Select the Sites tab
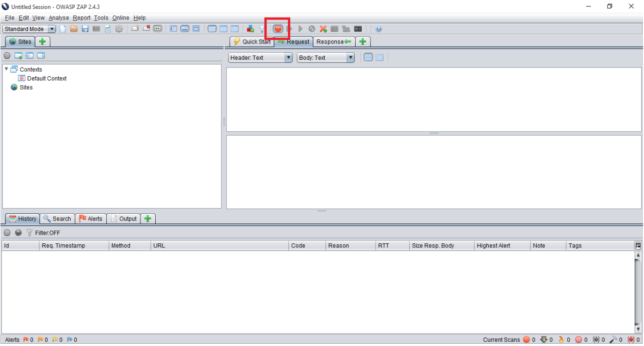644x346 pixels. (20, 42)
